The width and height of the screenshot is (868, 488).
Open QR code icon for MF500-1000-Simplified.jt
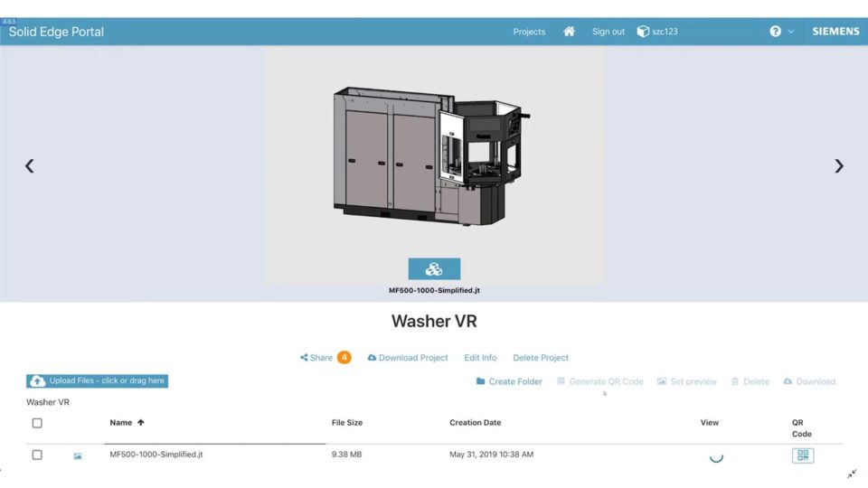(802, 455)
